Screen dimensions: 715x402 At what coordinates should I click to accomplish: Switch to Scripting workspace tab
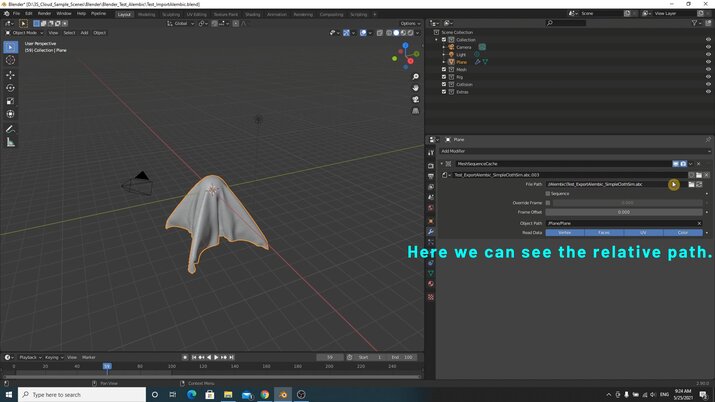pos(358,14)
